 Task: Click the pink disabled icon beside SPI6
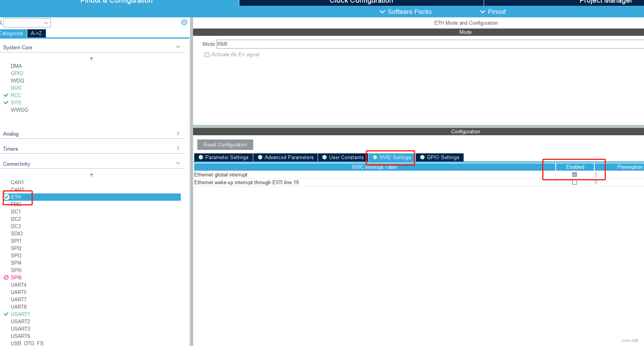point(6,277)
